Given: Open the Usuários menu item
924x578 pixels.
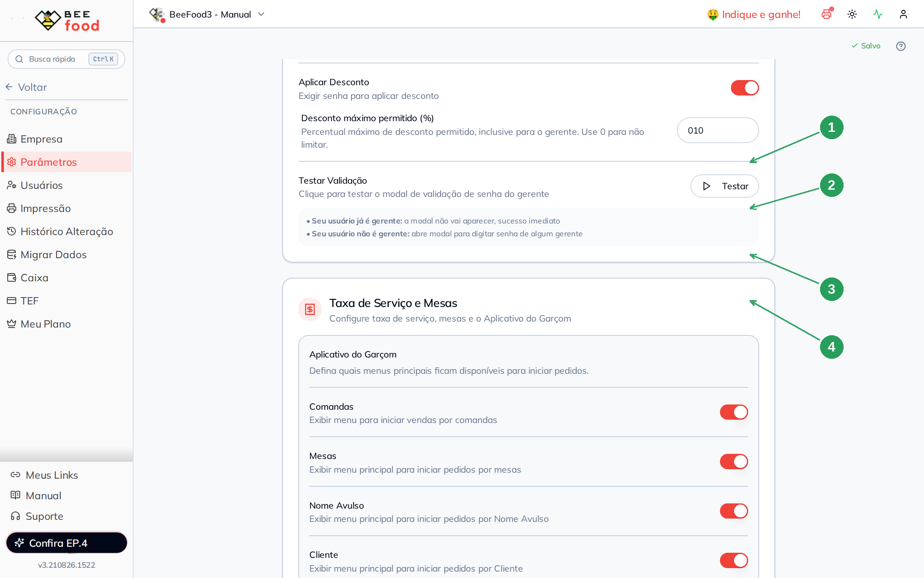Looking at the screenshot, I should tap(66, 185).
